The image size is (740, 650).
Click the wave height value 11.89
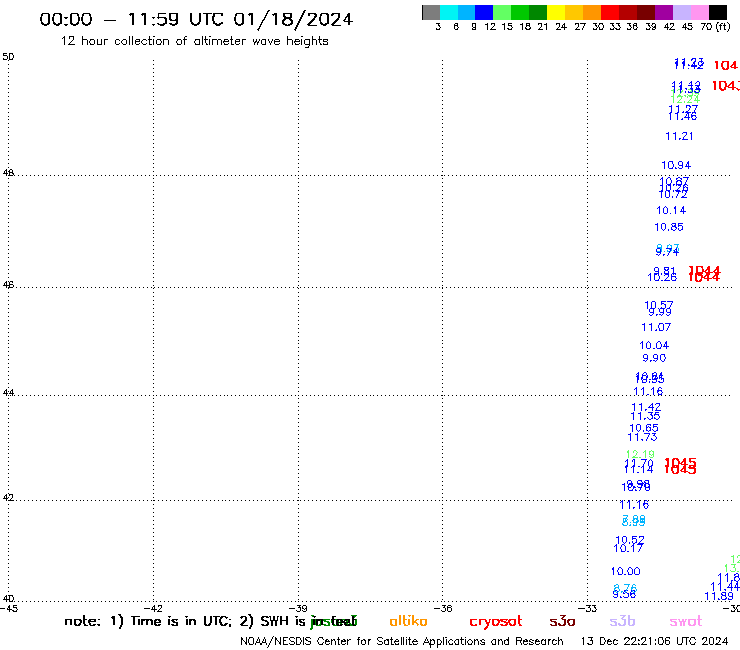[x=719, y=597]
